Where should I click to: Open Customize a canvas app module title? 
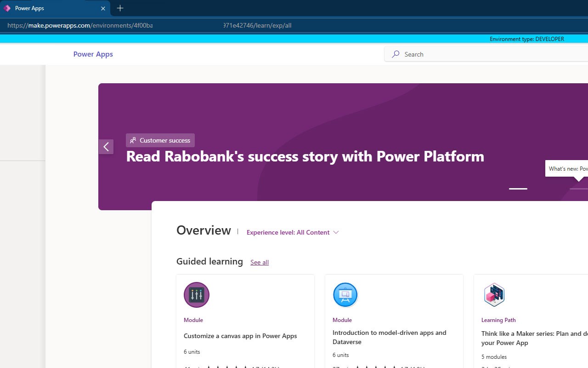point(240,336)
